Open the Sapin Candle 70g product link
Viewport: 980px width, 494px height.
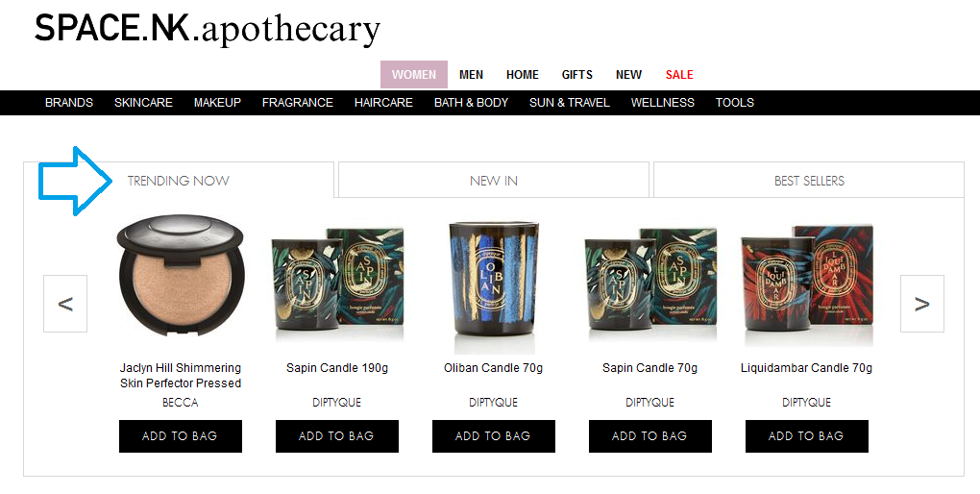pyautogui.click(x=649, y=368)
